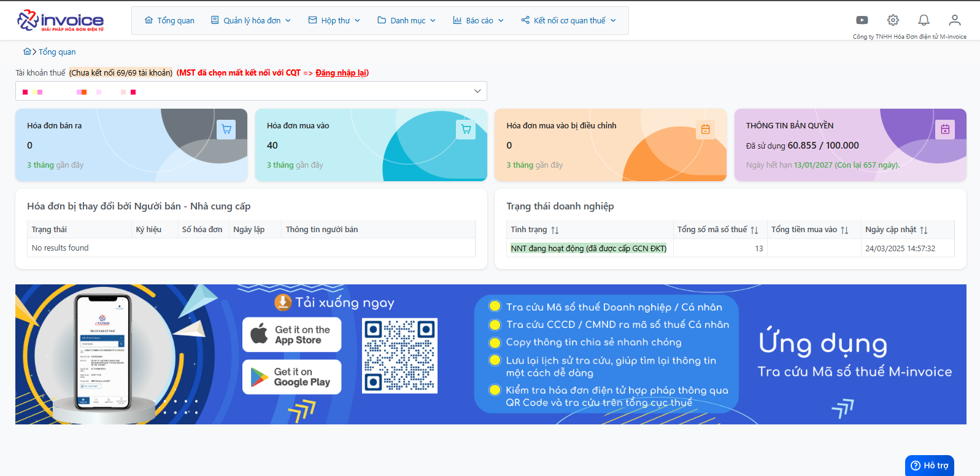Click NNT đang hoạt động status cell
This screenshot has height=476, width=980.
588,248
